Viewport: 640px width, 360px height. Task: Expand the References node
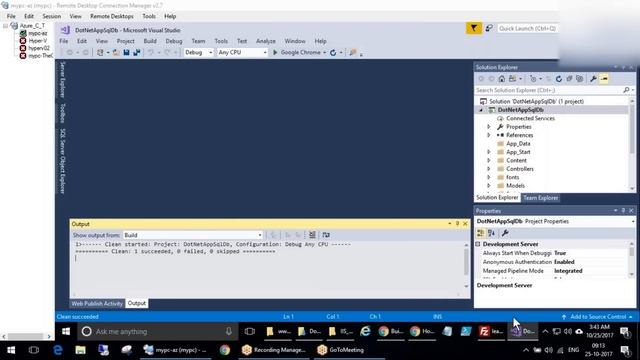[x=489, y=135]
